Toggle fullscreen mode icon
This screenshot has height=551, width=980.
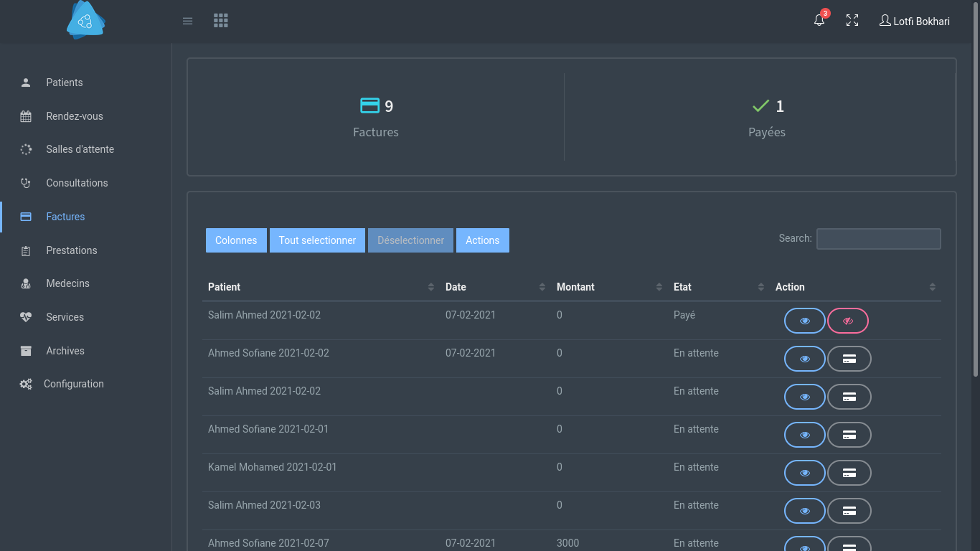pos(852,21)
